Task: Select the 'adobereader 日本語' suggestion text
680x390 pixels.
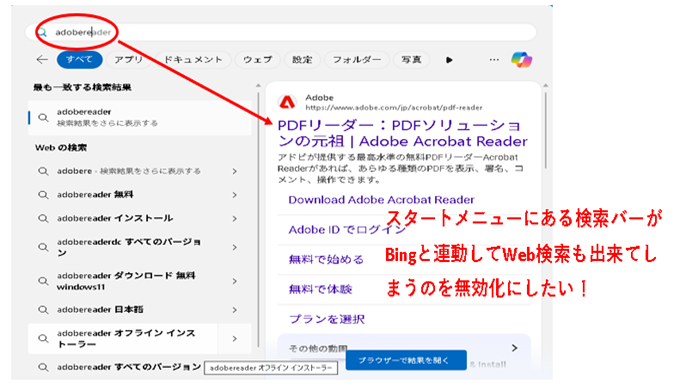Action: (x=100, y=310)
